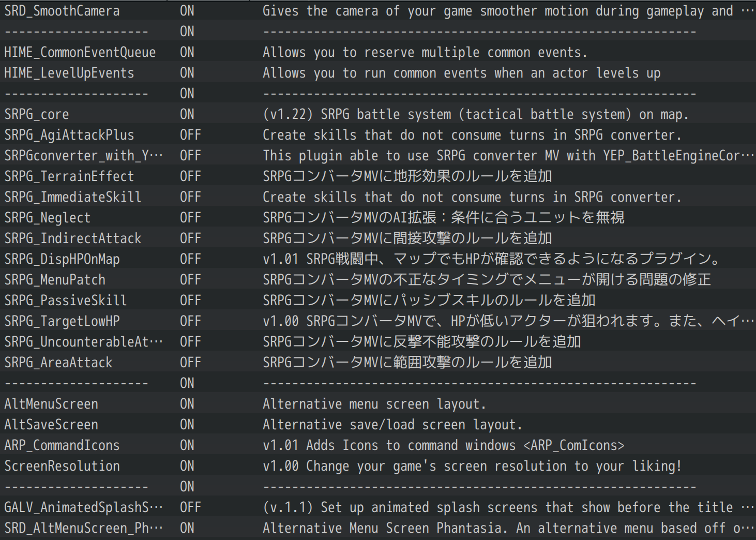The image size is (756, 540).
Task: Select the SRPG_ImmediateSkill plugin
Action: coord(378,197)
